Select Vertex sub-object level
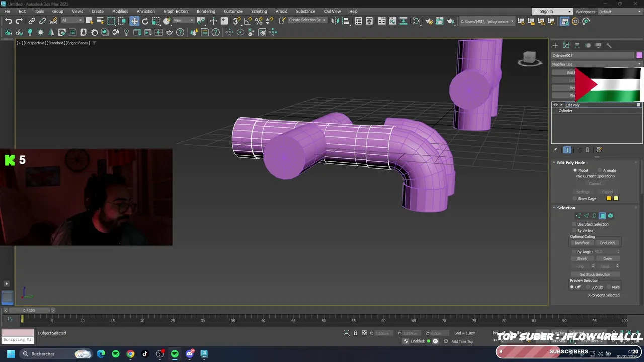Screen dimensions: 644x362 [x=578, y=216]
